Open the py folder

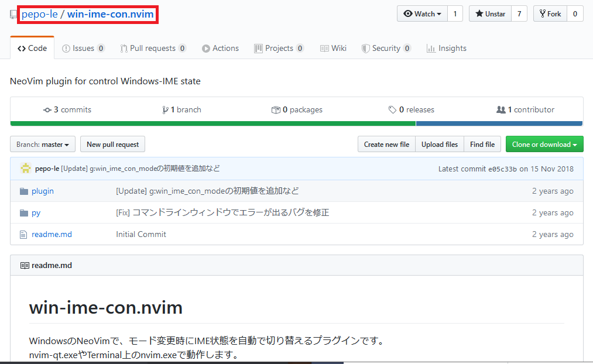[36, 213]
